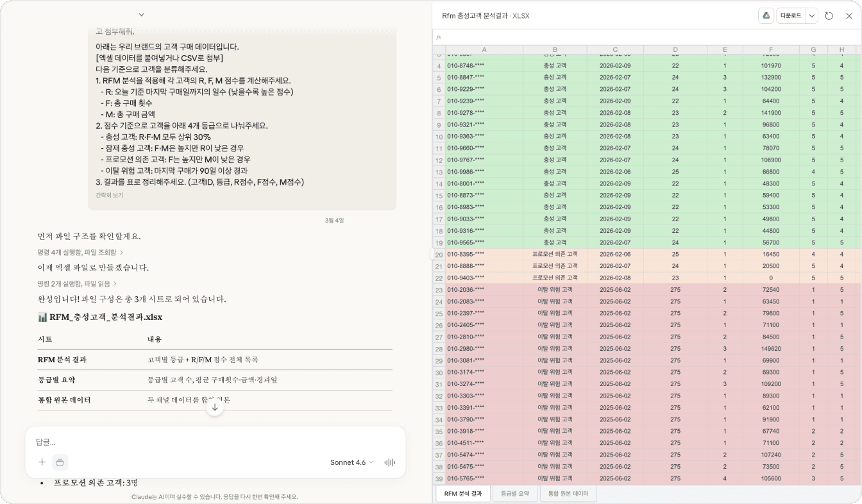Viewport: 862px width, 504px height.
Task: Click cell '010-5765-****' in row 39
Action: pyautogui.click(x=484, y=478)
